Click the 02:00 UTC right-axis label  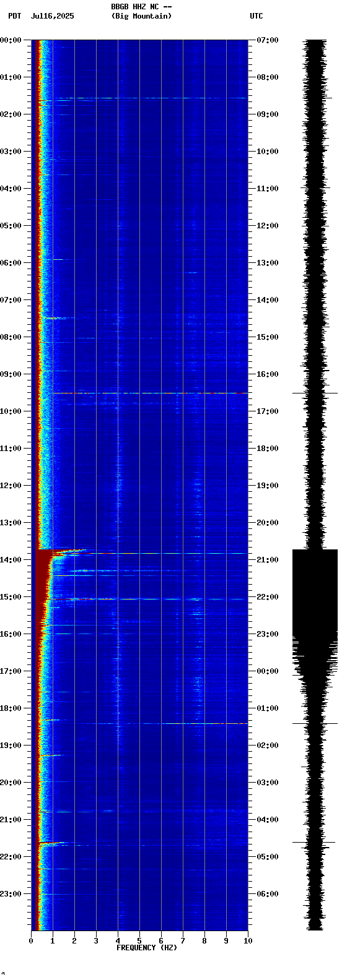267,746
